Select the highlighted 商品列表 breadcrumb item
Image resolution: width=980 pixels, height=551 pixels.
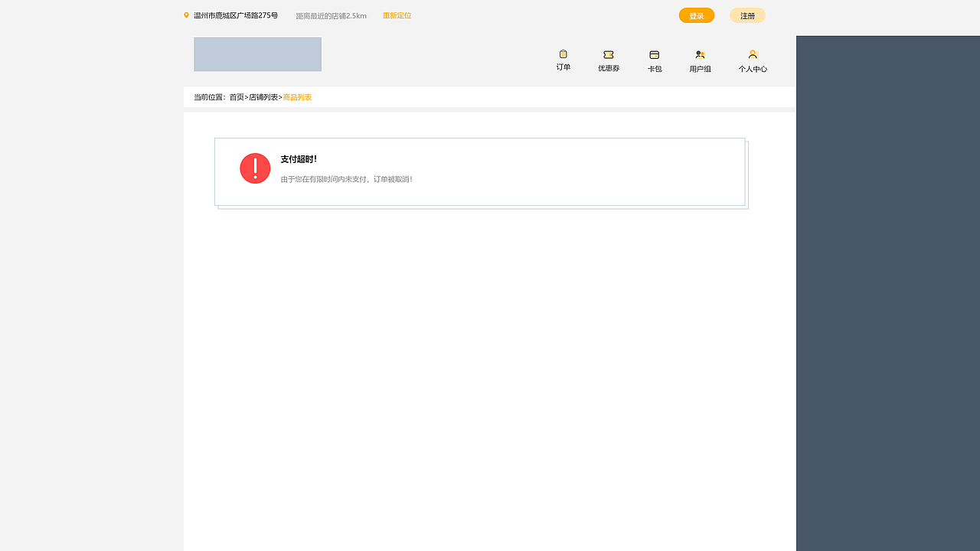click(x=297, y=97)
